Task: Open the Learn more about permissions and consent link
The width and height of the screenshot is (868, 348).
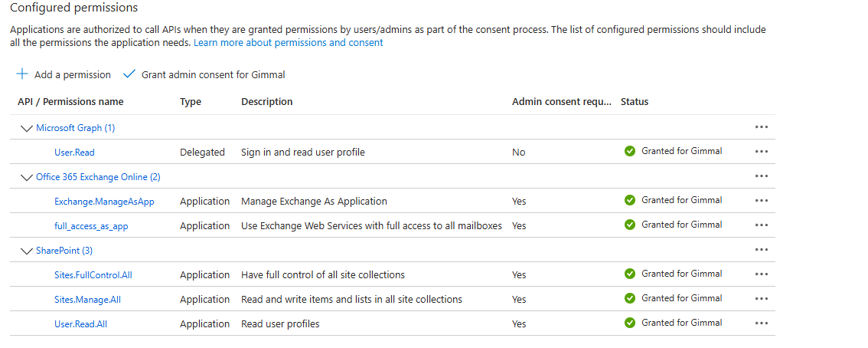Action: pos(288,43)
